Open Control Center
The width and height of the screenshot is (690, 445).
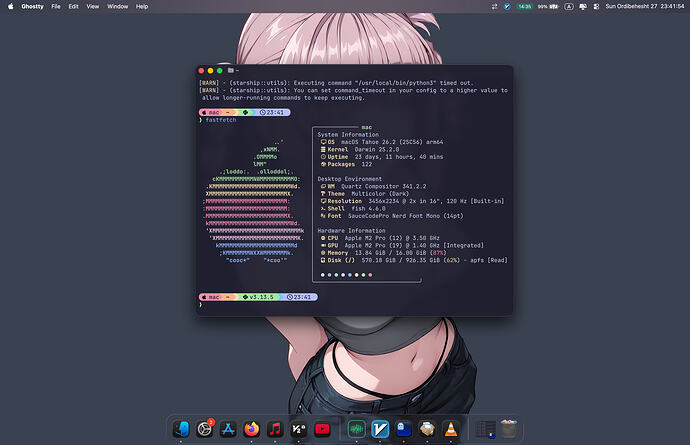point(596,6)
